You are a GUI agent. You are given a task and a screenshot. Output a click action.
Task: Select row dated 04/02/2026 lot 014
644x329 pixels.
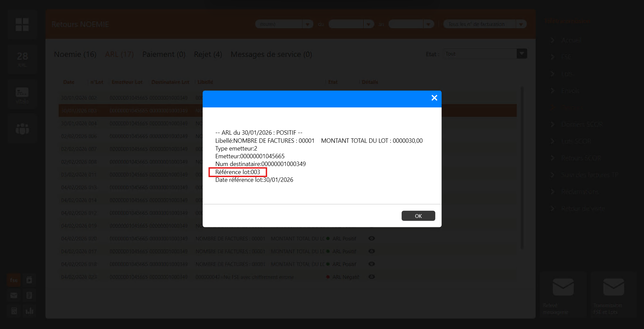[x=288, y=200]
